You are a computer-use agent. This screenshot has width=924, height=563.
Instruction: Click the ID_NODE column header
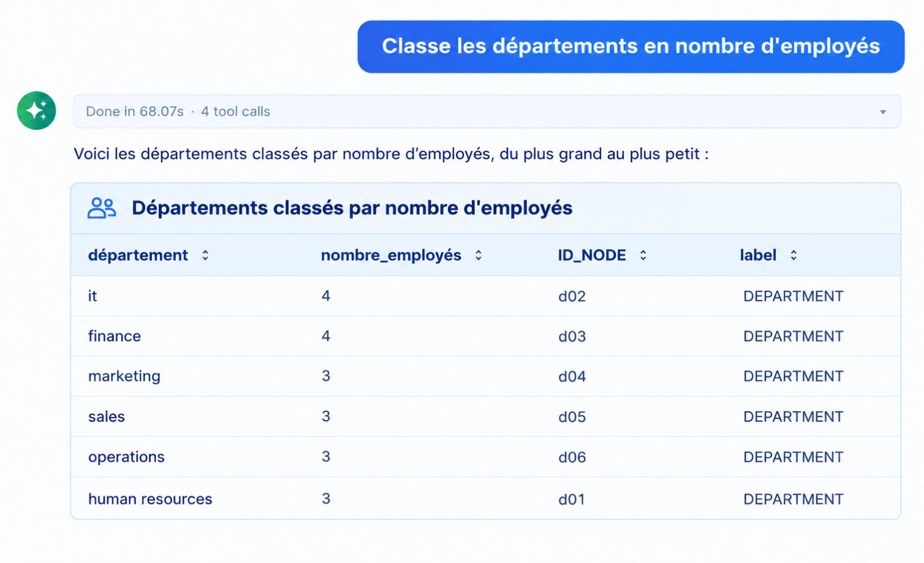tap(592, 255)
